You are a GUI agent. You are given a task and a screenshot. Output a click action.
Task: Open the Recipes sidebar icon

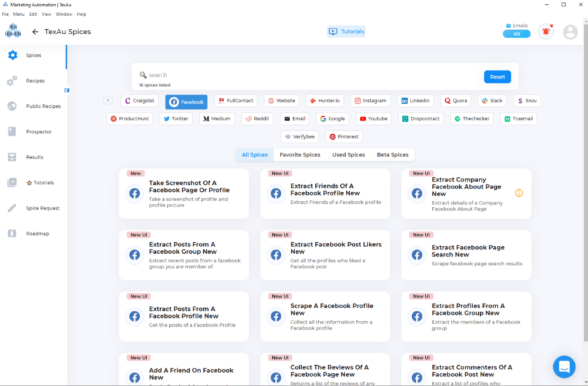click(x=12, y=81)
